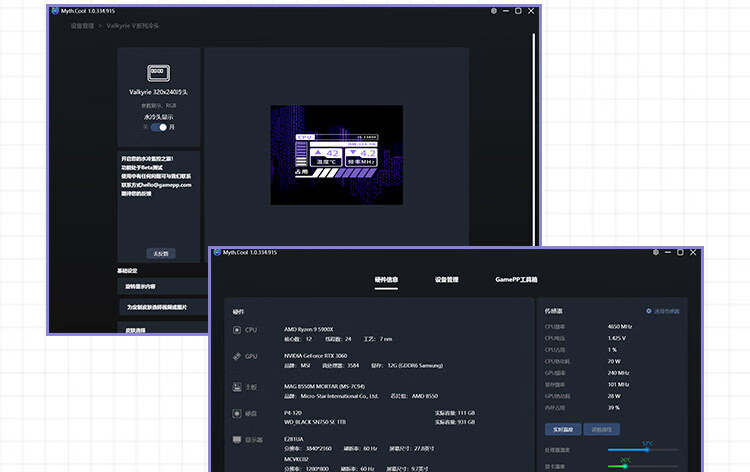750x472 pixels.
Task: Click the 'E281UA' monitor name
Action: (x=294, y=439)
